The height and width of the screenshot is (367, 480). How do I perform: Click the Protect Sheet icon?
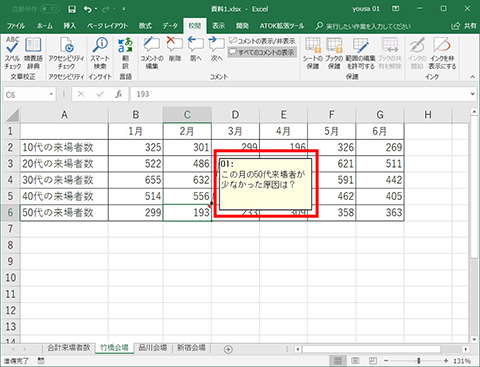click(x=313, y=53)
